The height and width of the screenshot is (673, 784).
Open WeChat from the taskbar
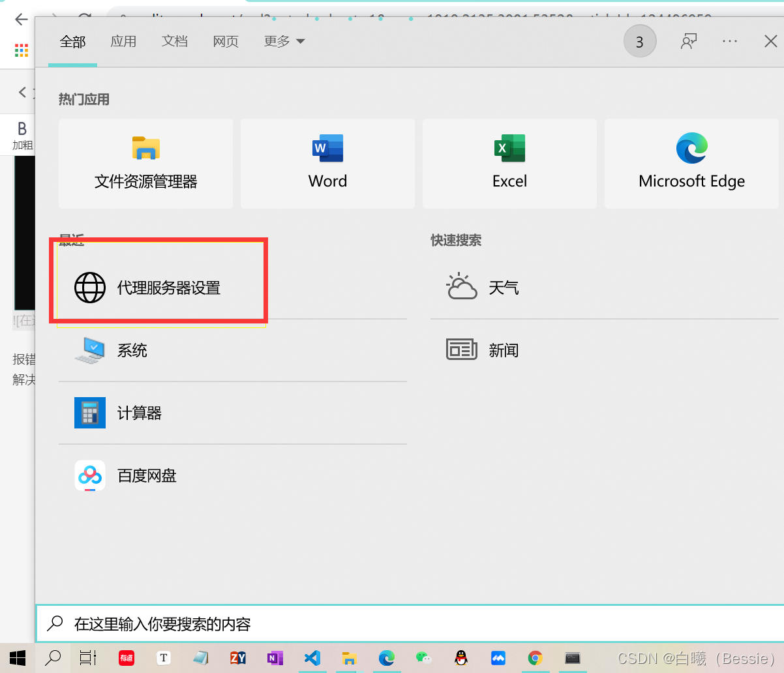[424, 658]
